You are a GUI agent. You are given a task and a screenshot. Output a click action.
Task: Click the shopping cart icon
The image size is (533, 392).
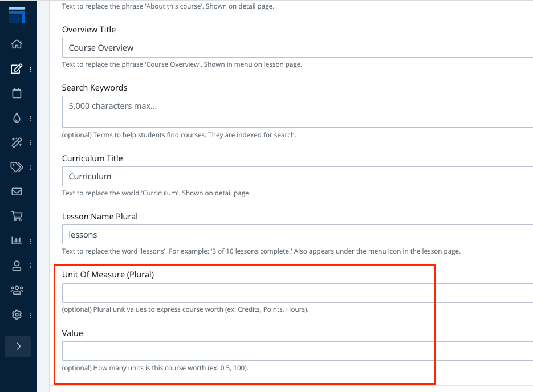click(17, 217)
